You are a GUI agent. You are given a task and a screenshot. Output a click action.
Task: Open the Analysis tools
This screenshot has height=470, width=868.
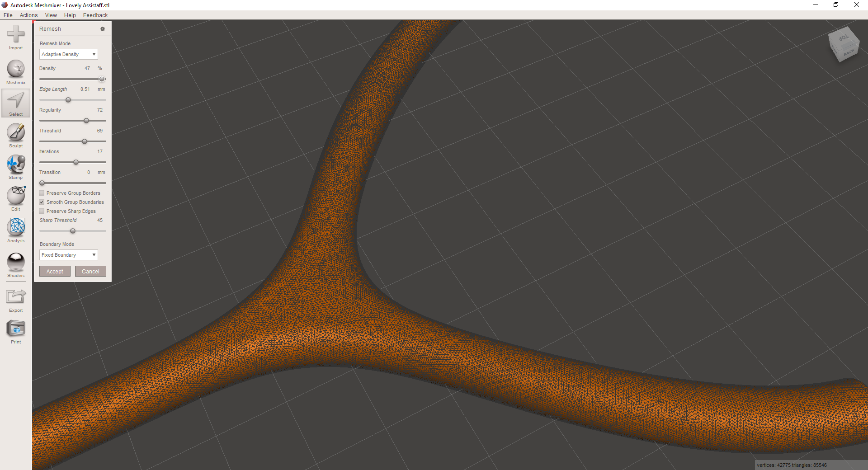(16, 230)
